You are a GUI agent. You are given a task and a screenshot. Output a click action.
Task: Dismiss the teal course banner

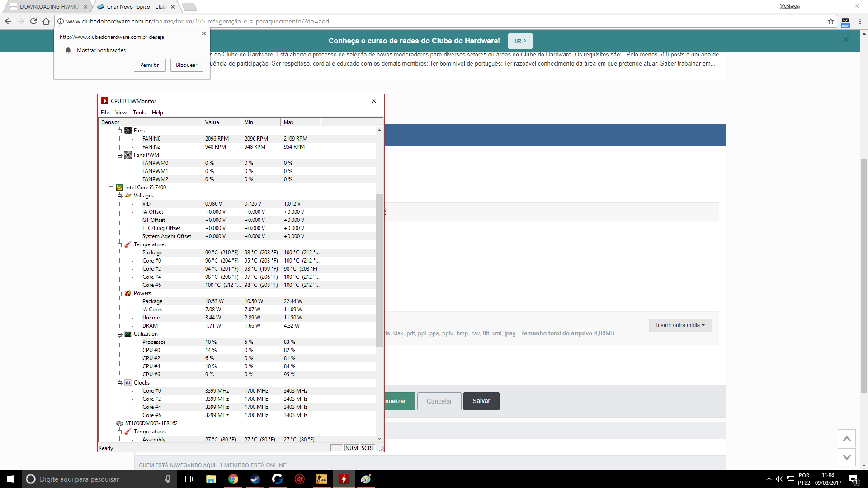click(846, 40)
